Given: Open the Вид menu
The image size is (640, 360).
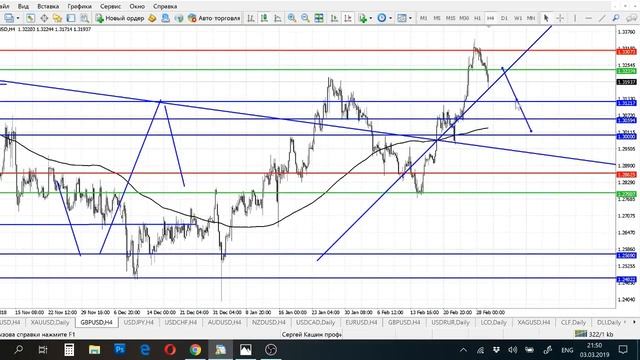Looking at the screenshot, I should tap(23, 6).
